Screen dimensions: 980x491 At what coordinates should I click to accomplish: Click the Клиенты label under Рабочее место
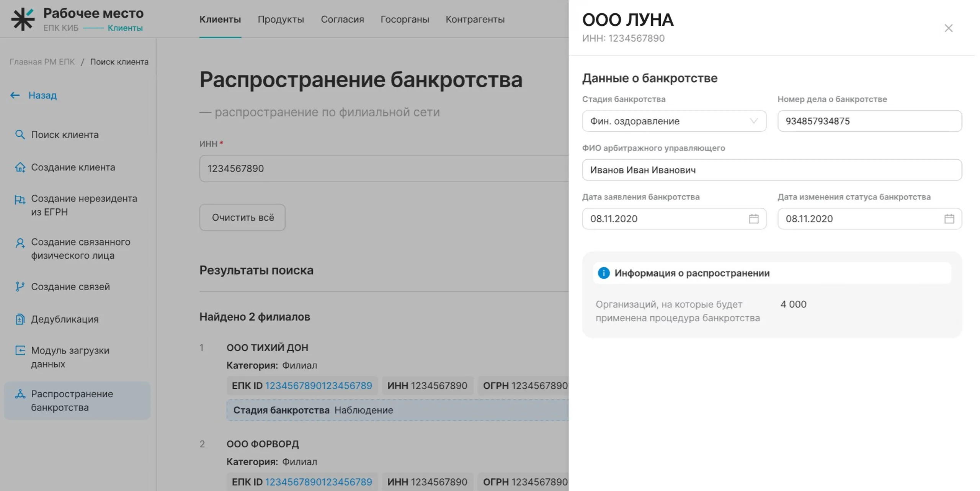pos(125,28)
